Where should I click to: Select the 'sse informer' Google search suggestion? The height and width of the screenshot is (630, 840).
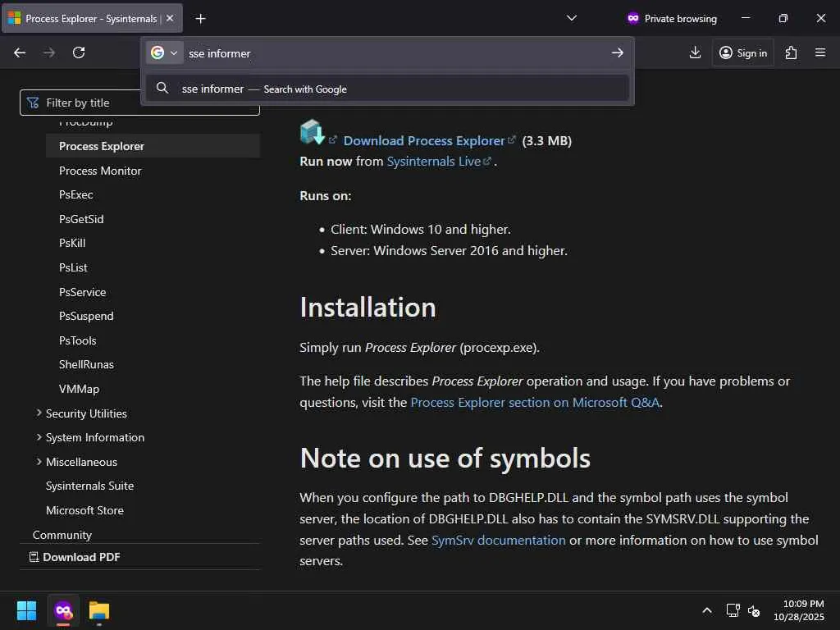(264, 89)
